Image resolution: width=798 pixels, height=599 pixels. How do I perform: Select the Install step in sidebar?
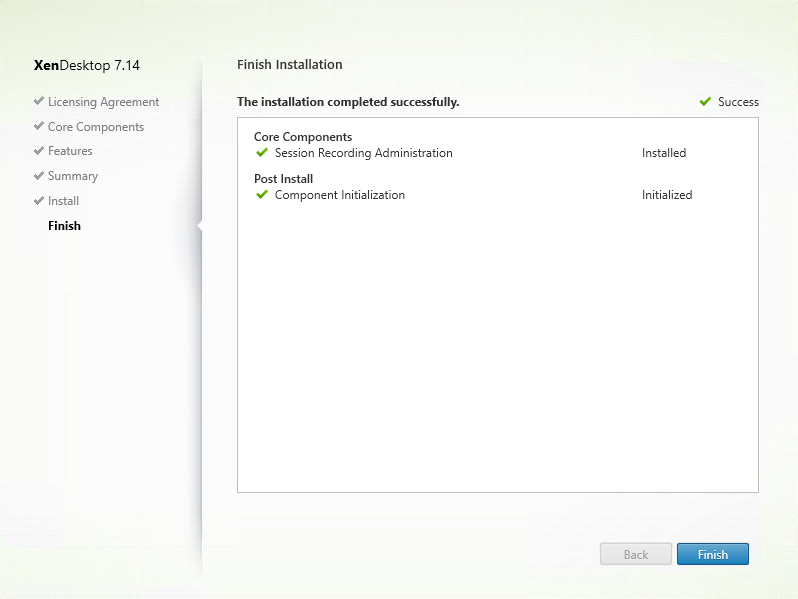tap(63, 201)
